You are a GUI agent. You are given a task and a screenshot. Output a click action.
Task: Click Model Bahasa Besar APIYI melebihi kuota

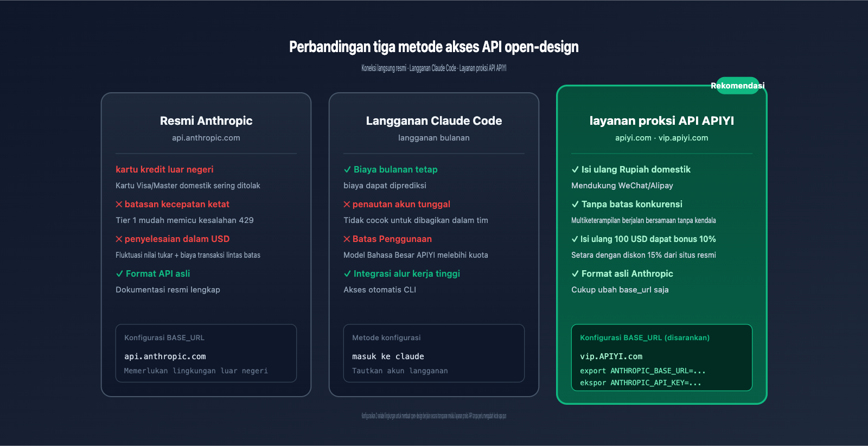416,255
